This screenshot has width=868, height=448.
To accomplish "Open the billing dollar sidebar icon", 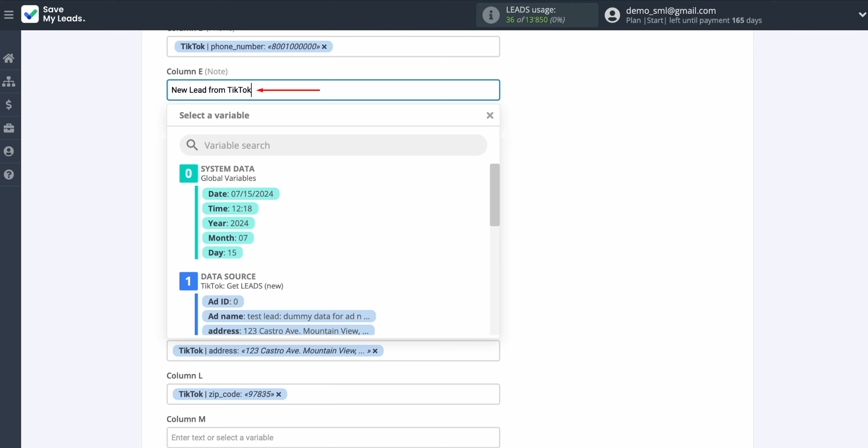I will pos(9,105).
